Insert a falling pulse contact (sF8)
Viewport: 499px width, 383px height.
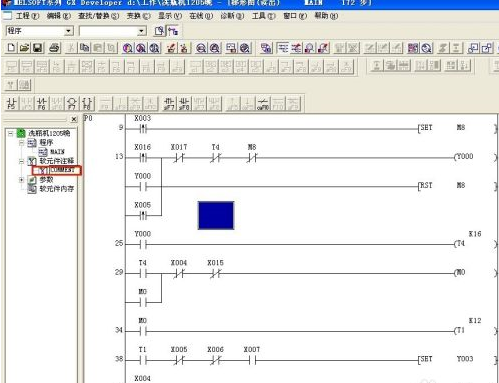pos(184,104)
